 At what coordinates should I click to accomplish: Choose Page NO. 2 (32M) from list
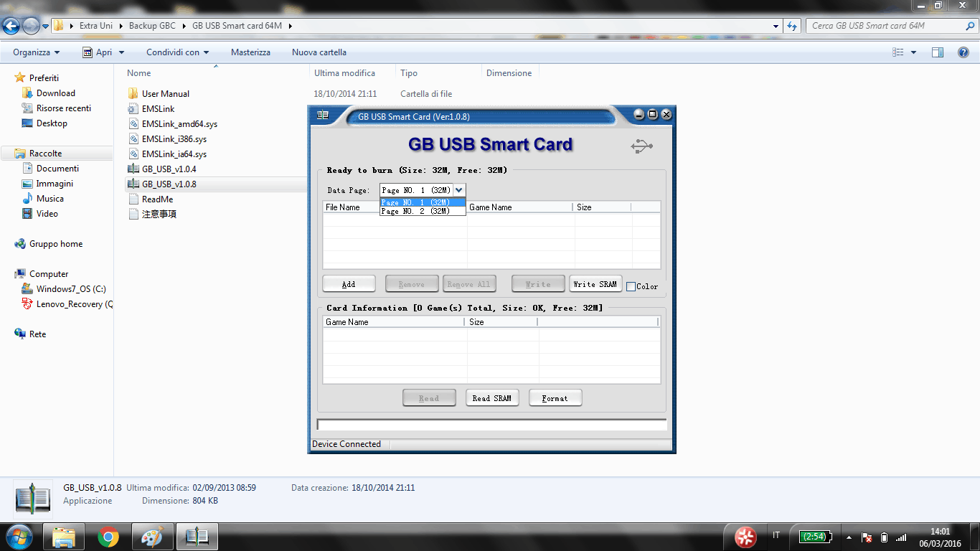tap(423, 211)
